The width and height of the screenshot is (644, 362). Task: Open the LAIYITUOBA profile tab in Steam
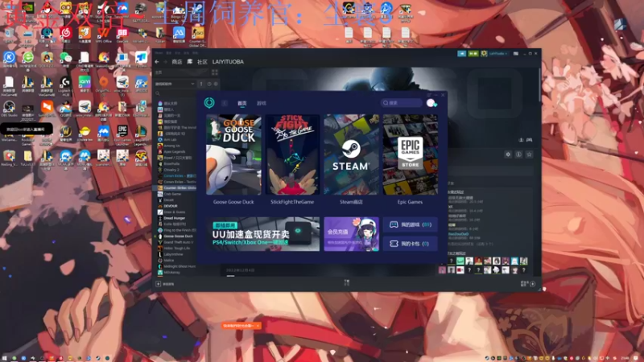(x=228, y=62)
